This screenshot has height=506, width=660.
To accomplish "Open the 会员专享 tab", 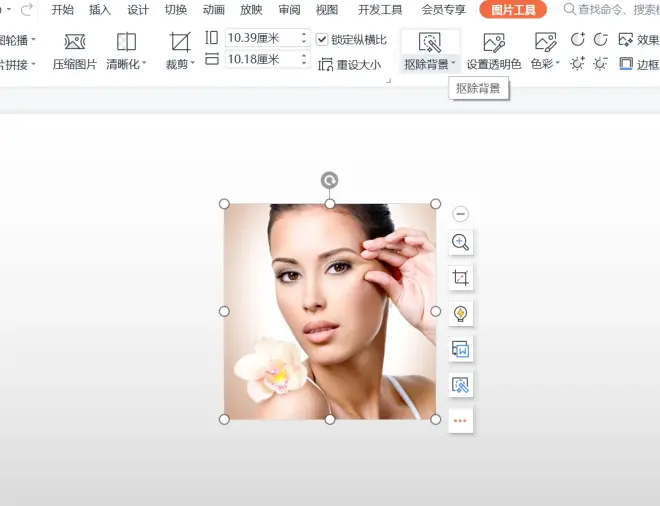I will point(444,9).
